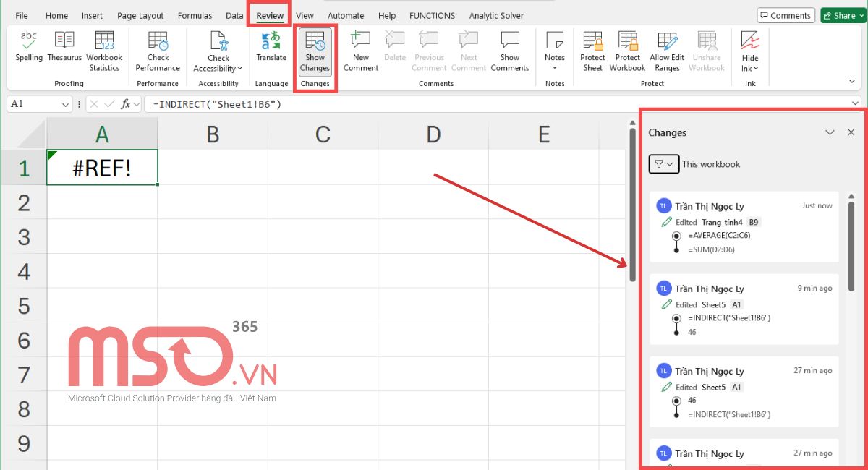Open the Changes filter dropdown
Viewport: 868px width, 470px height.
click(x=664, y=164)
